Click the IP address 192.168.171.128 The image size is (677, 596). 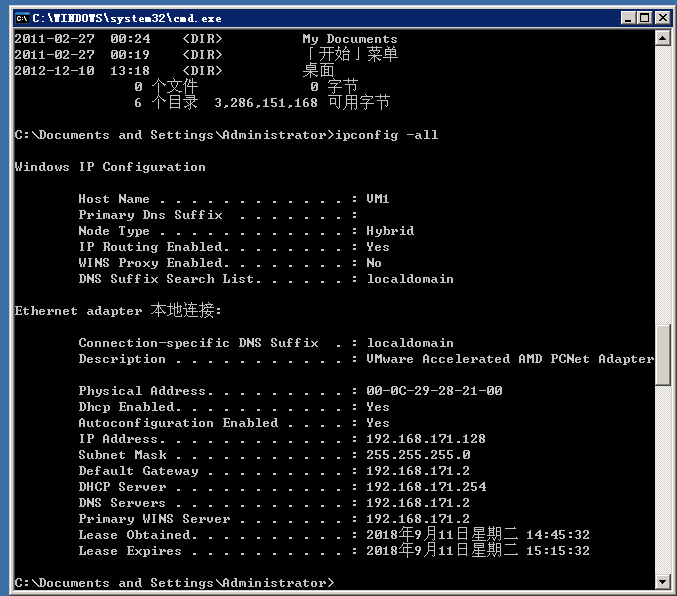(426, 439)
